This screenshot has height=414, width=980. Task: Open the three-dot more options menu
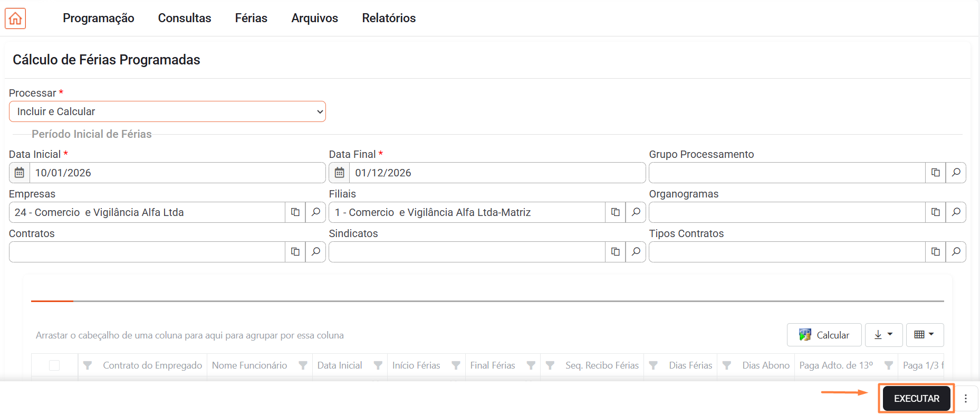tap(966, 399)
